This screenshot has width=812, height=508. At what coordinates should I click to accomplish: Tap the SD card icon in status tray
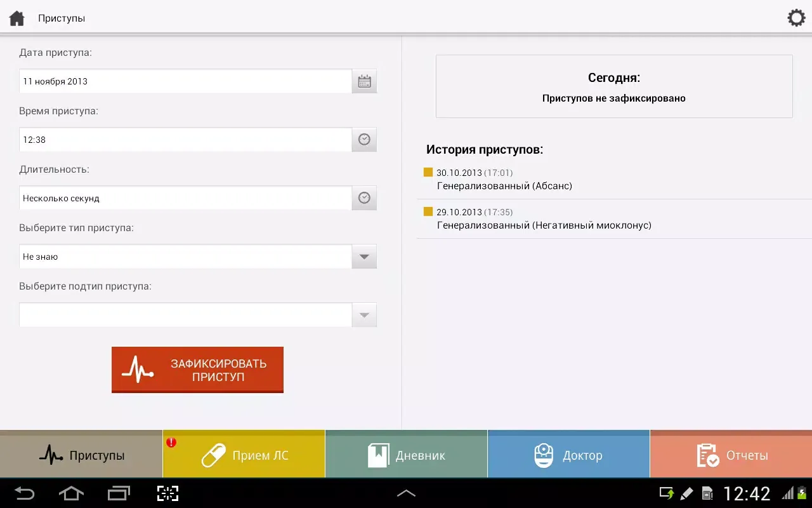[x=707, y=493]
